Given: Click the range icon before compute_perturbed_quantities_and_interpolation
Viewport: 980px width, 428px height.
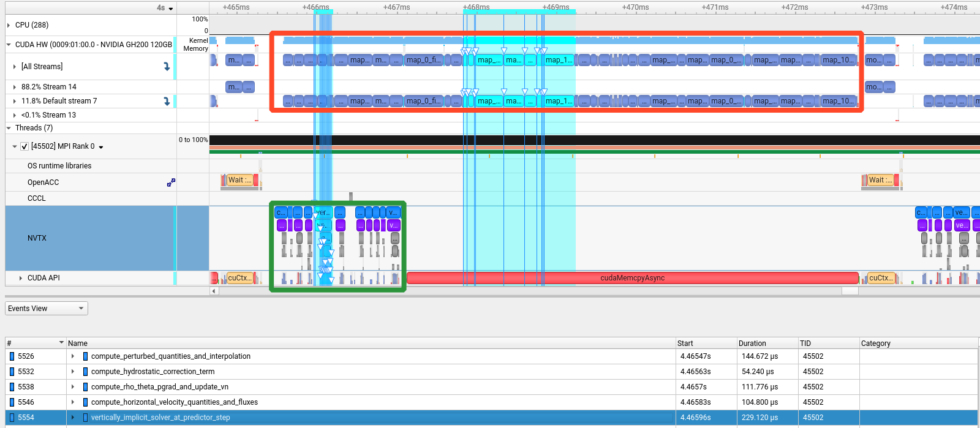Looking at the screenshot, I should click(x=85, y=356).
